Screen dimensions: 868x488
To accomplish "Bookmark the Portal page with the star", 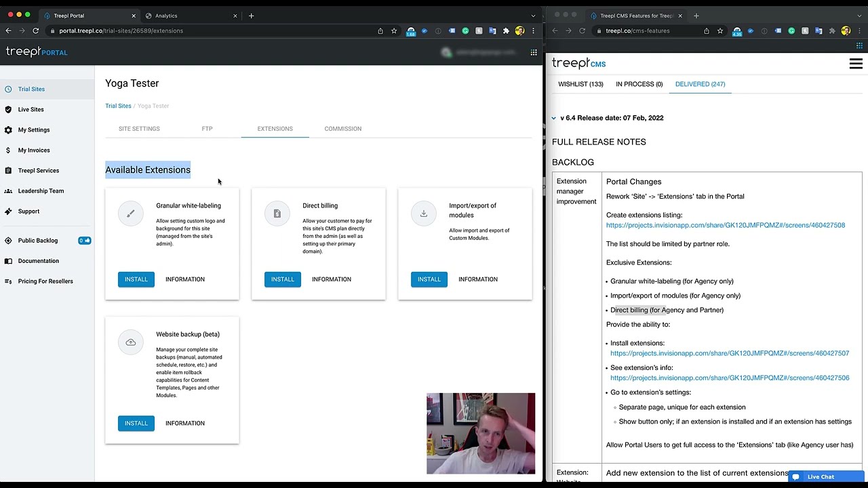I will tap(394, 30).
